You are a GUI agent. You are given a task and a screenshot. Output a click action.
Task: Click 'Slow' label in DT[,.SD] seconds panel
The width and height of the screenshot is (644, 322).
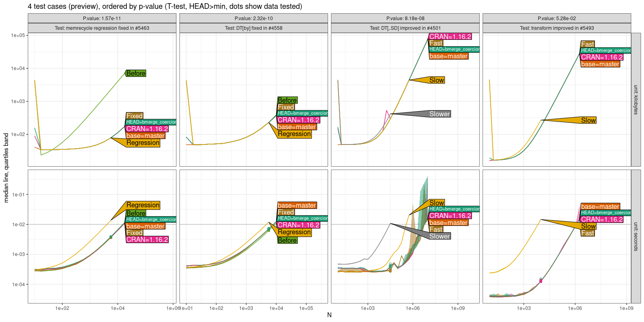pyautogui.click(x=437, y=203)
